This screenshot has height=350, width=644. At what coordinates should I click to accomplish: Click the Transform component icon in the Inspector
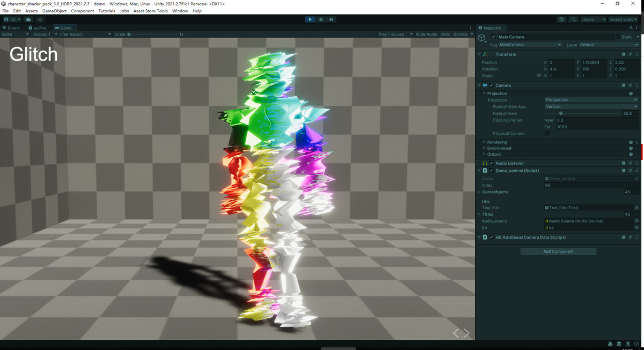click(x=485, y=54)
